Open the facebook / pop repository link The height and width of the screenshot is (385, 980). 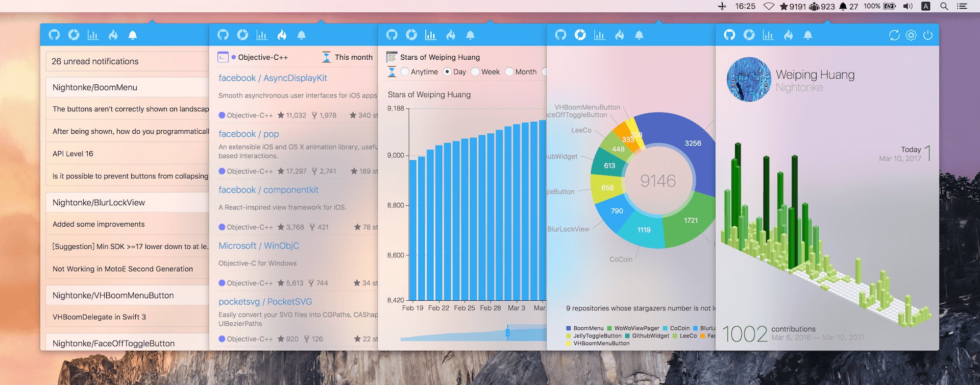point(249,134)
